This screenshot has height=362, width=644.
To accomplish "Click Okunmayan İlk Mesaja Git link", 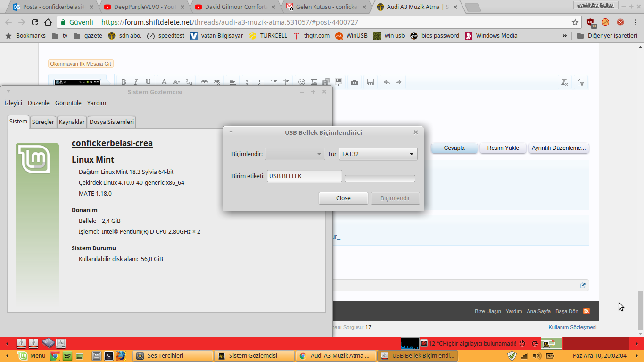I will point(81,64).
